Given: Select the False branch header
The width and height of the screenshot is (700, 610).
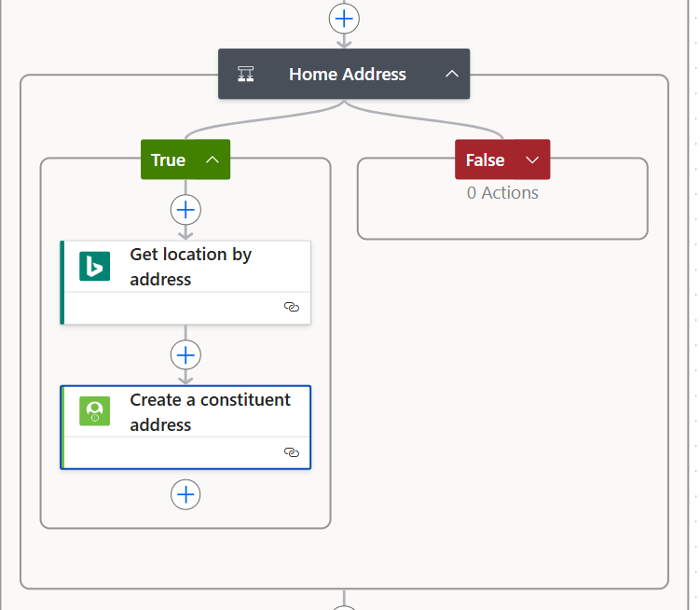Looking at the screenshot, I should coord(502,159).
